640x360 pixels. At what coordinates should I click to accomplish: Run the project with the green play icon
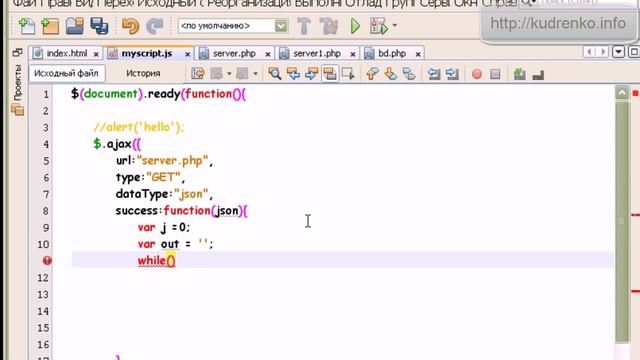click(x=356, y=26)
